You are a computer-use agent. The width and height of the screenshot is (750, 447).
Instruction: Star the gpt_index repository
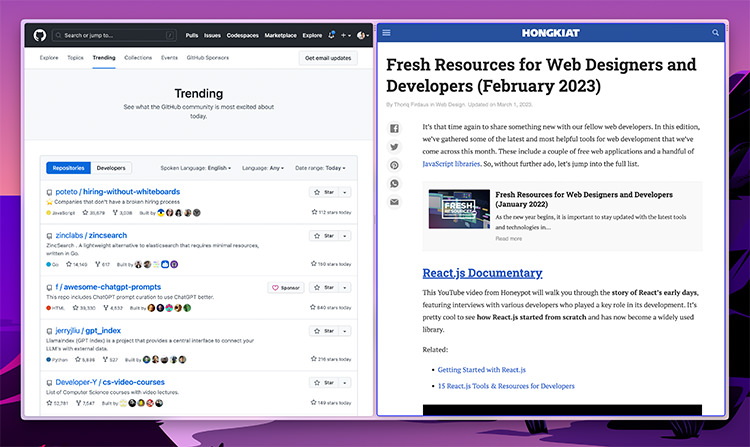pyautogui.click(x=324, y=331)
